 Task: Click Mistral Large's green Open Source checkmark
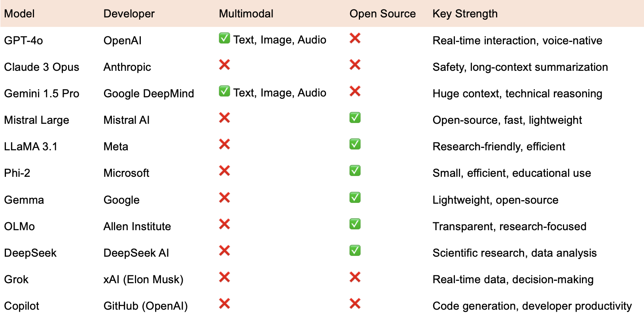coord(355,118)
